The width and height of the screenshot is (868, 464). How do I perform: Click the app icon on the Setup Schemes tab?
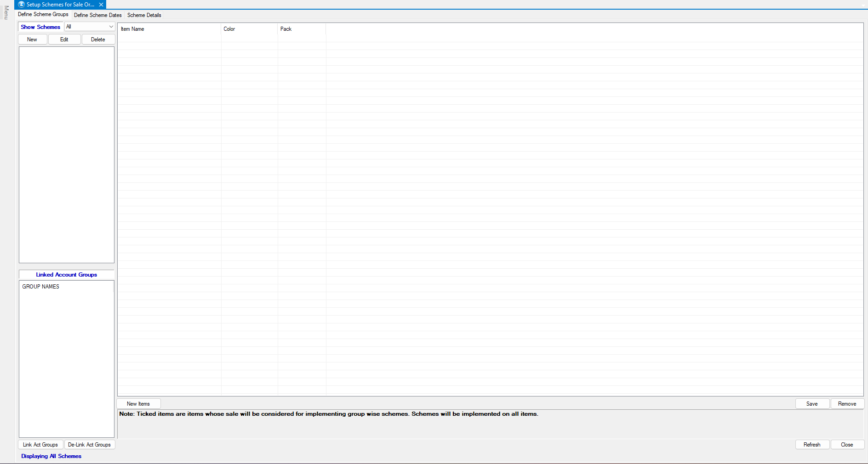point(21,5)
